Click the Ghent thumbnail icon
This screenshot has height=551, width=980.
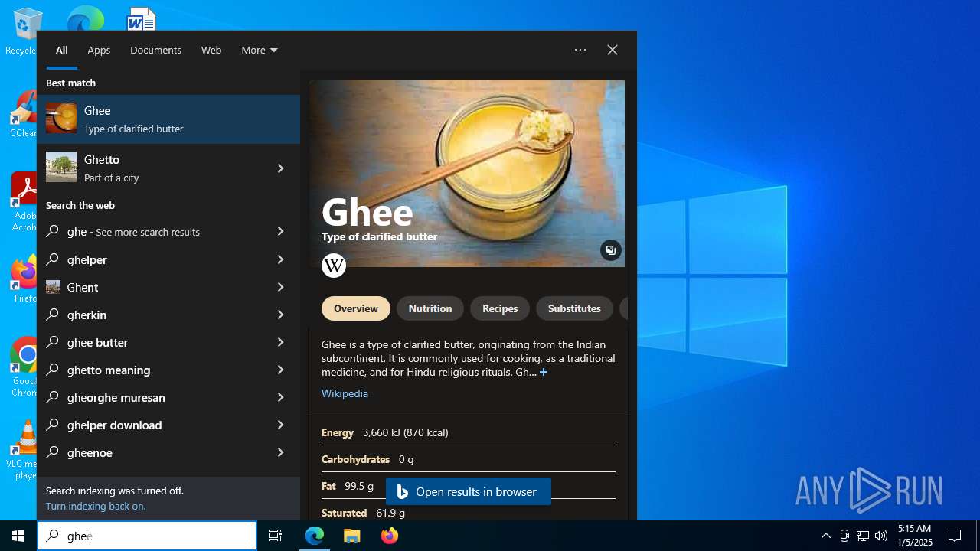pos(53,287)
